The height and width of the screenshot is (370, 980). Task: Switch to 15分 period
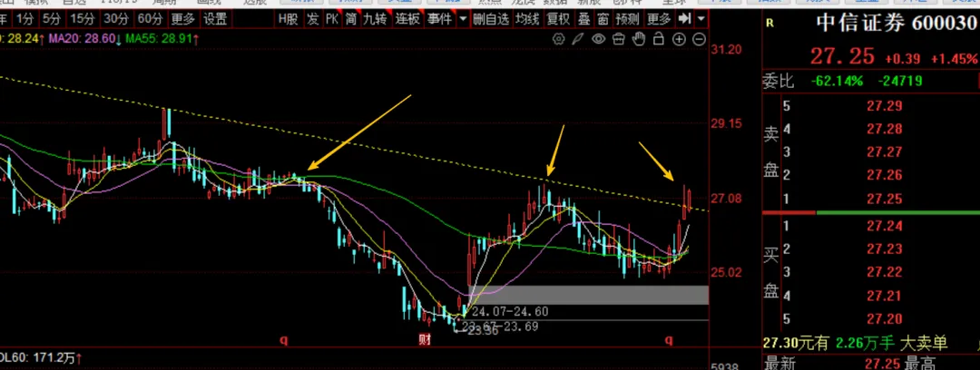tap(83, 19)
